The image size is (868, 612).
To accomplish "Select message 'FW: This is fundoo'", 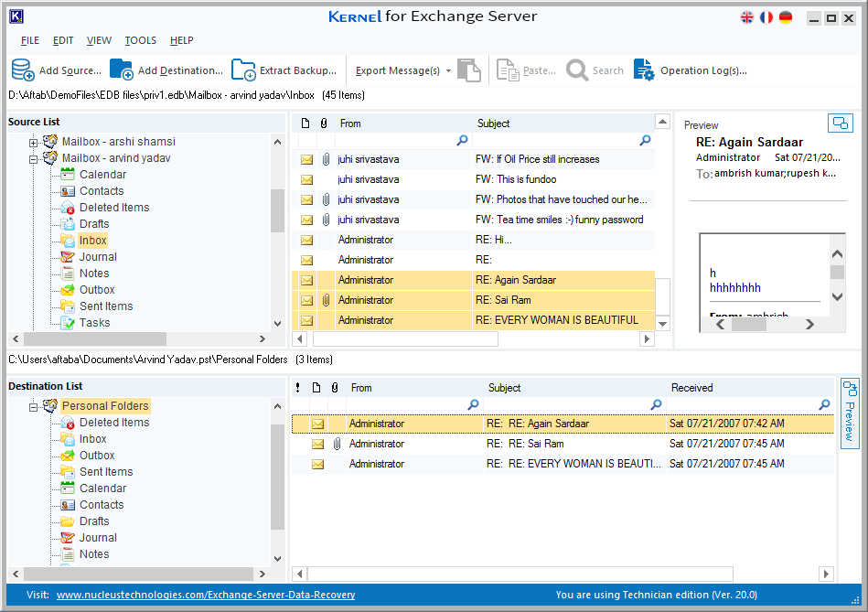I will (473, 179).
